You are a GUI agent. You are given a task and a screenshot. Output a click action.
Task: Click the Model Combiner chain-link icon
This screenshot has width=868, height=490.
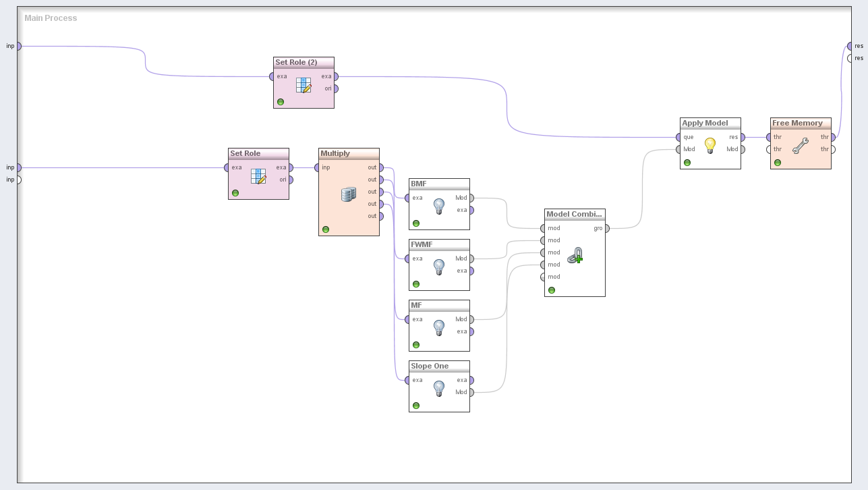pyautogui.click(x=575, y=256)
